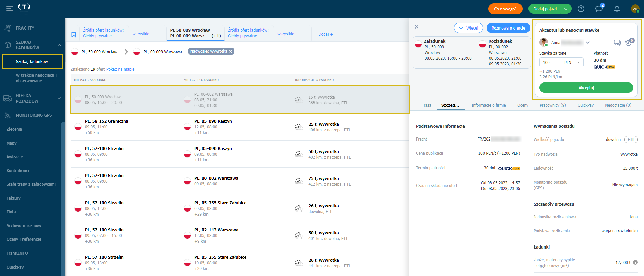Open the PLN currency dropdown
This screenshot has height=276, width=644.
point(572,62)
